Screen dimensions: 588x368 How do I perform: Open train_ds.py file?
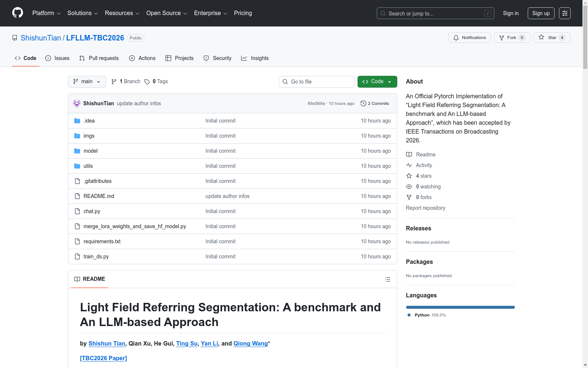pyautogui.click(x=96, y=256)
